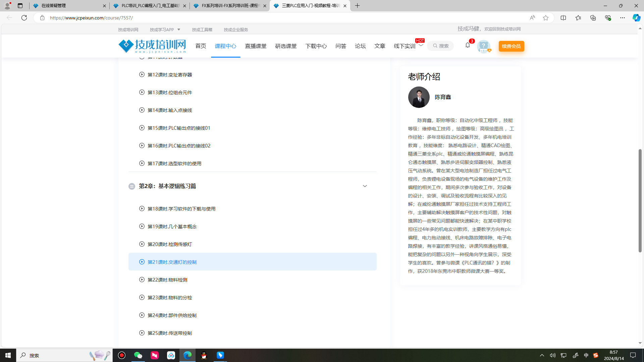The width and height of the screenshot is (644, 362).
Task: Switch to the FX系列培训 browser tab
Action: pyautogui.click(x=229, y=6)
